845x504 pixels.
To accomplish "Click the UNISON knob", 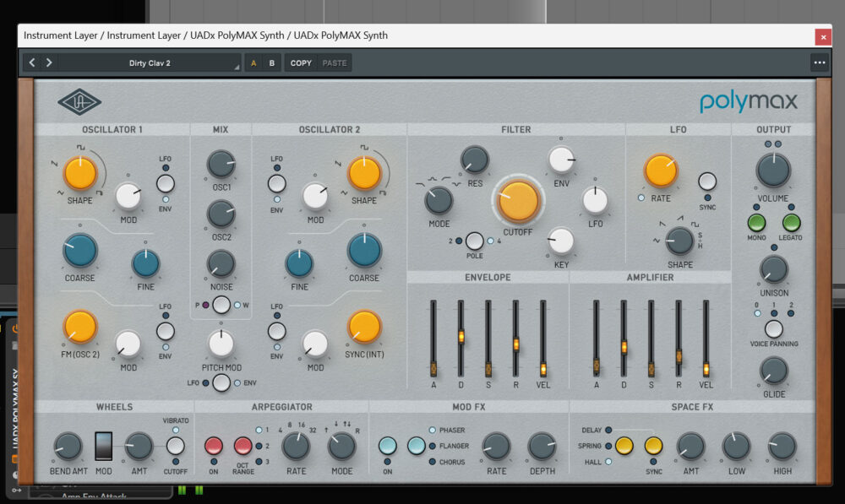I will pos(773,268).
